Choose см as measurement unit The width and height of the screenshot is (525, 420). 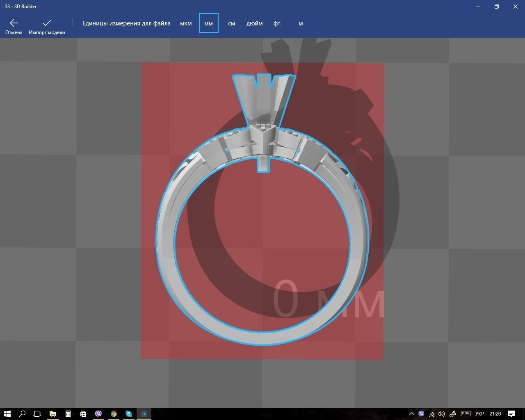(231, 23)
